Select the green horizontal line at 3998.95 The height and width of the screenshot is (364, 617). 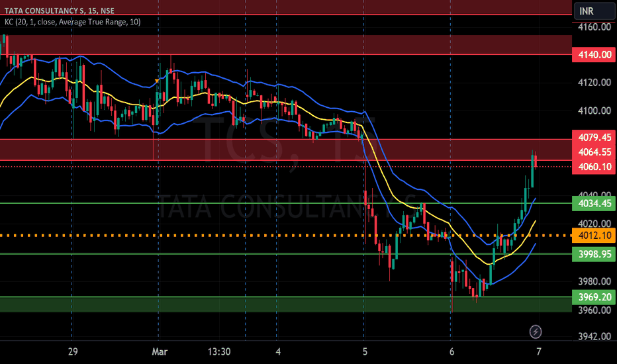coord(285,254)
